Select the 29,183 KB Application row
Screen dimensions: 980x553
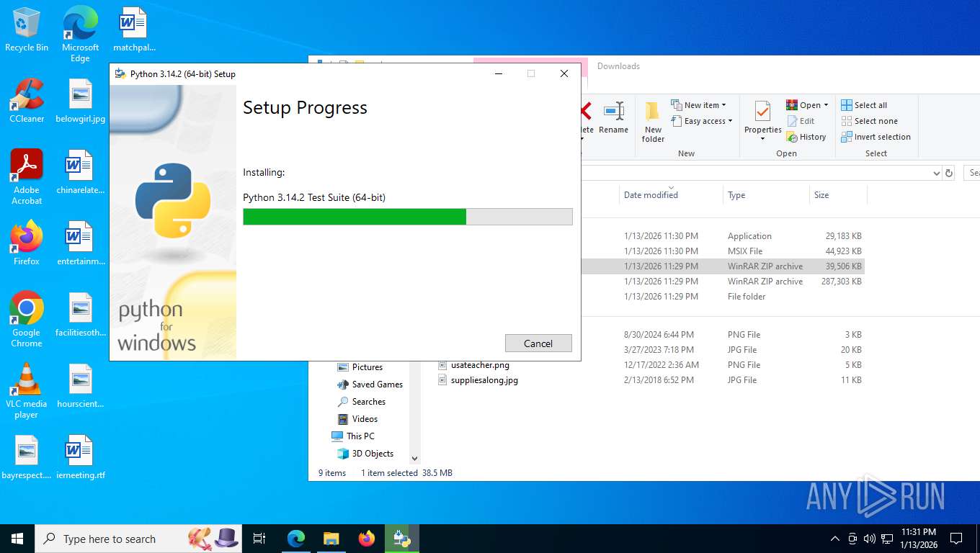coord(722,236)
